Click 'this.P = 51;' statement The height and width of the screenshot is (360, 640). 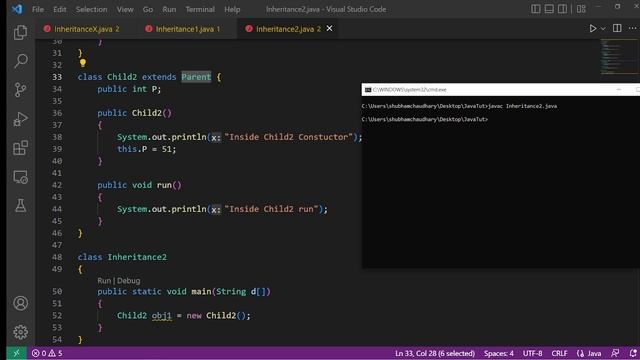[147, 149]
